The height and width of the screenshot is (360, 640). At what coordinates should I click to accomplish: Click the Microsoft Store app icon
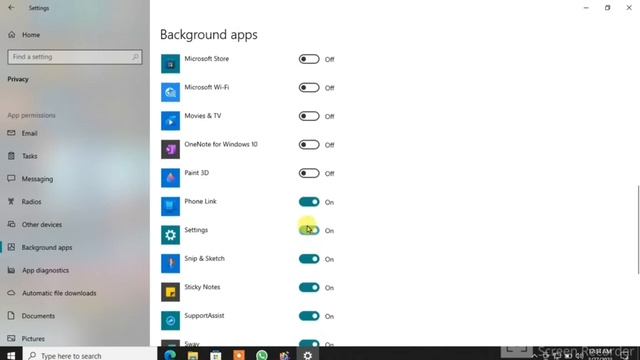point(170,64)
